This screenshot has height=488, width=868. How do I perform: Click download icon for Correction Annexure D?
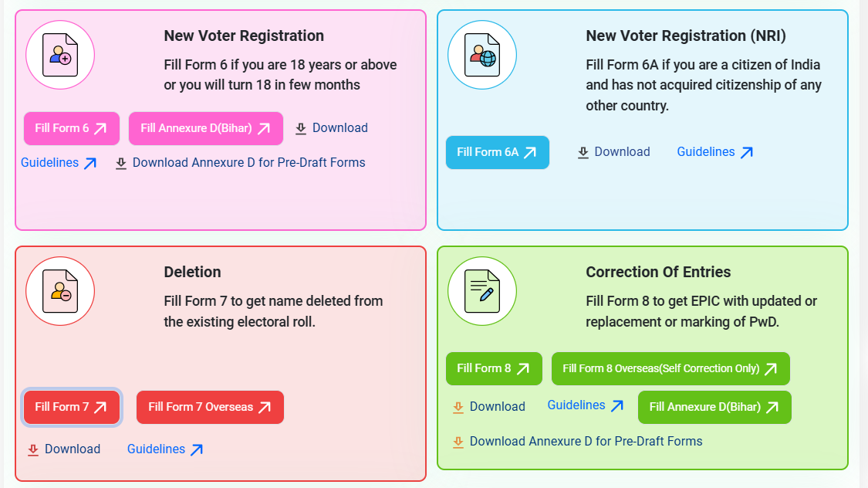click(458, 442)
